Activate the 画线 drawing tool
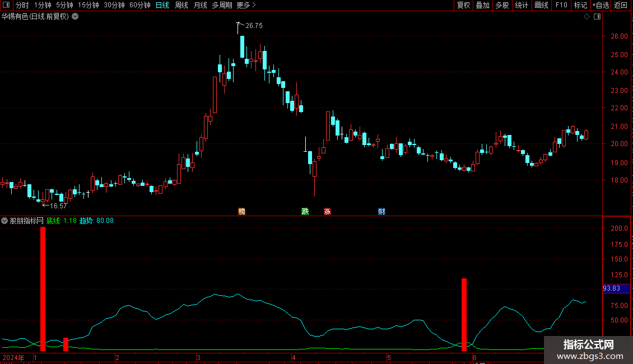 pos(541,5)
